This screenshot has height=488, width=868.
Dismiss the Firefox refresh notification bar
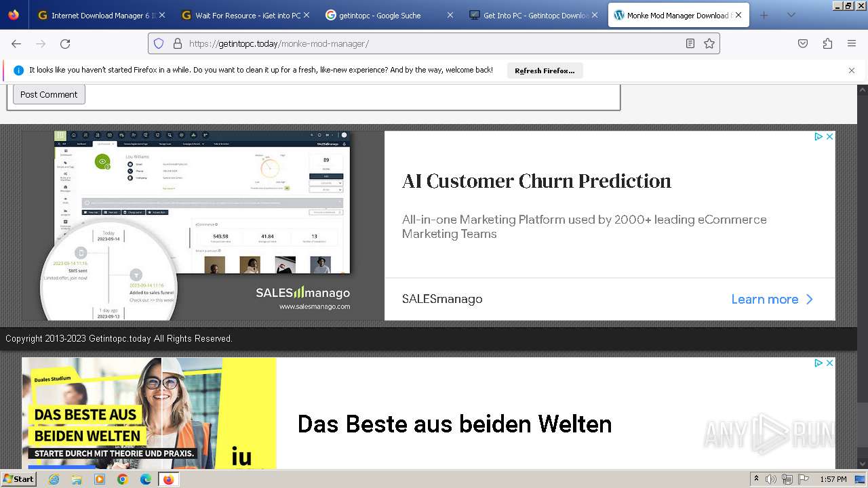coord(852,70)
